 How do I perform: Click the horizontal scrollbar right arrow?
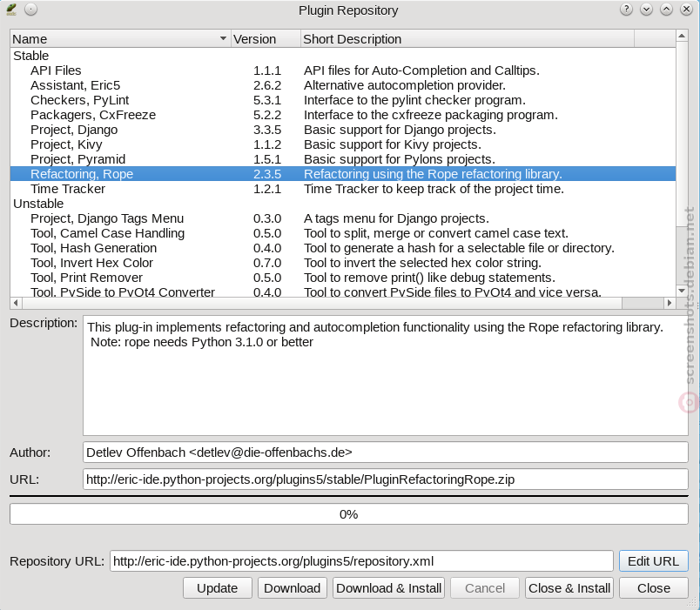tap(670, 303)
